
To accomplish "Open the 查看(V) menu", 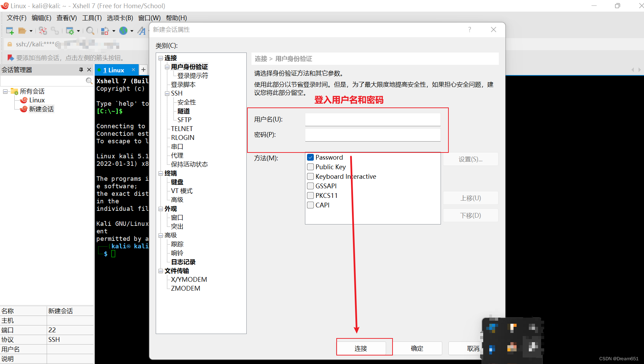I will coord(66,18).
